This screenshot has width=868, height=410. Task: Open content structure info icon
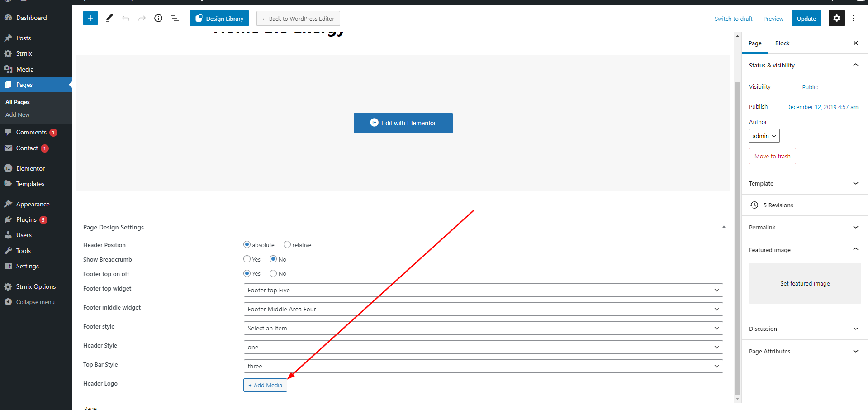(158, 18)
